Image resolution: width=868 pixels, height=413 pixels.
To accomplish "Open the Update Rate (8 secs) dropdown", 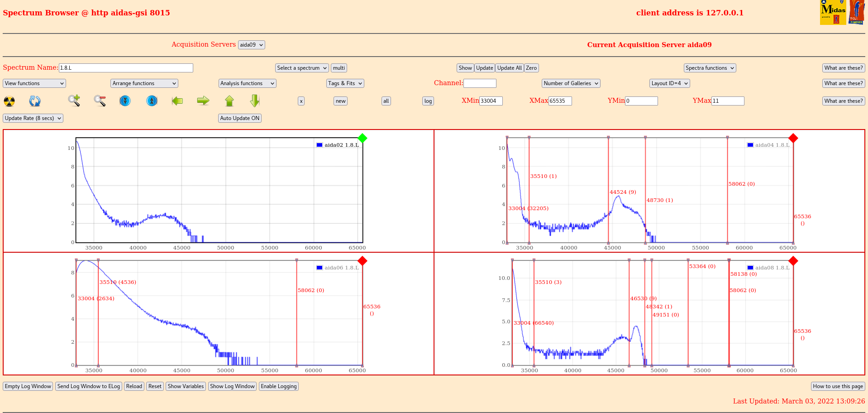I will click(33, 118).
